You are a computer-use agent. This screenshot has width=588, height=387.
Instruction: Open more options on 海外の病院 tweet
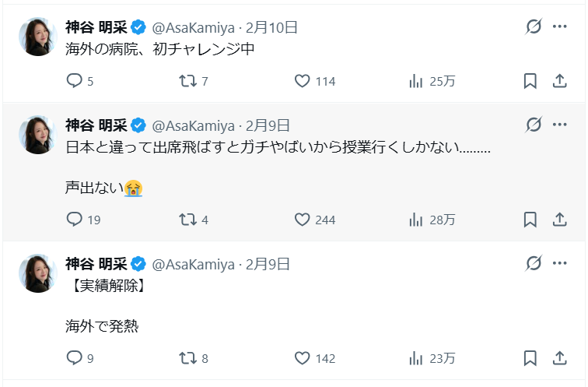point(560,27)
